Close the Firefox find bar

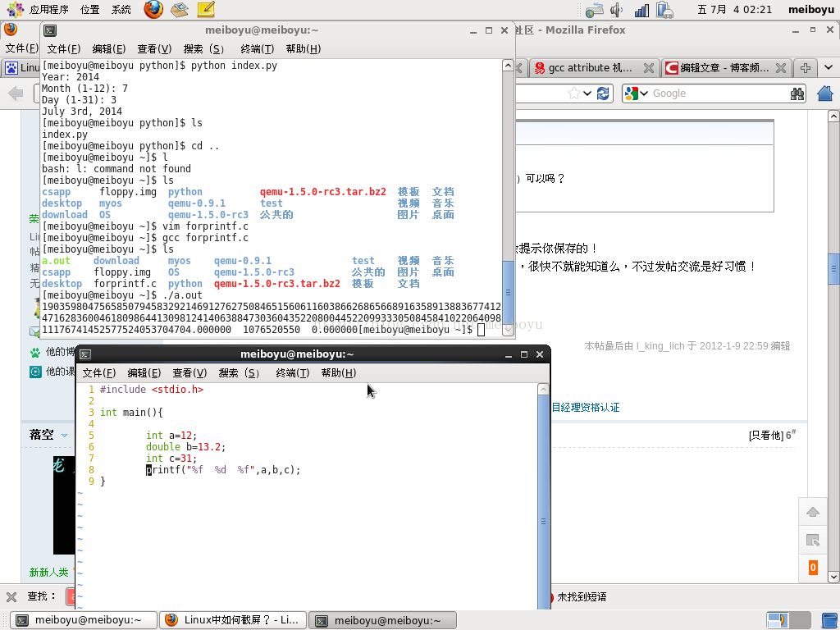11,597
